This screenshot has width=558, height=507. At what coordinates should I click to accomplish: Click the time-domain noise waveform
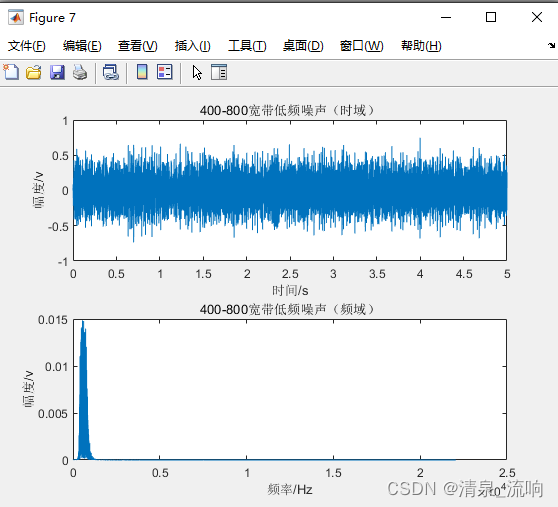pyautogui.click(x=290, y=190)
